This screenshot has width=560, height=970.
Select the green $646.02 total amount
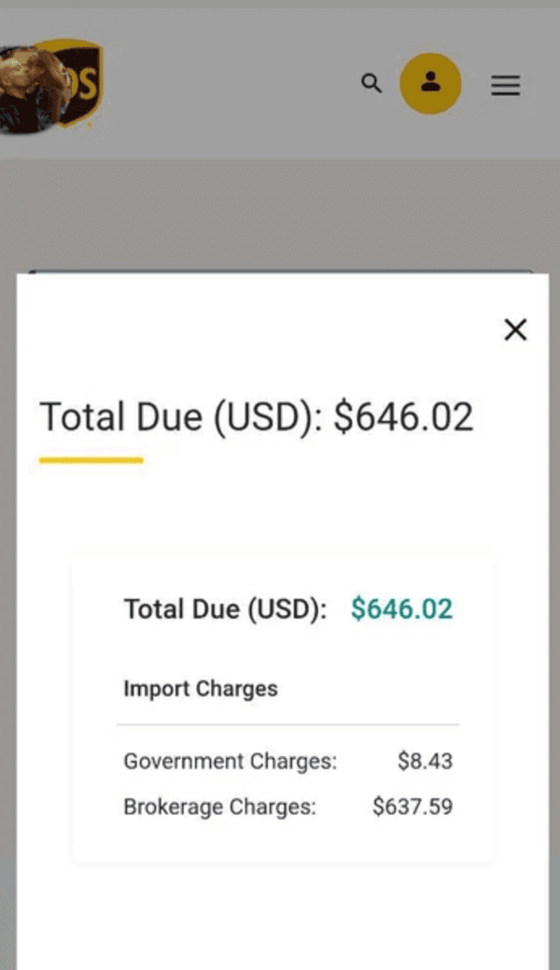(401, 610)
